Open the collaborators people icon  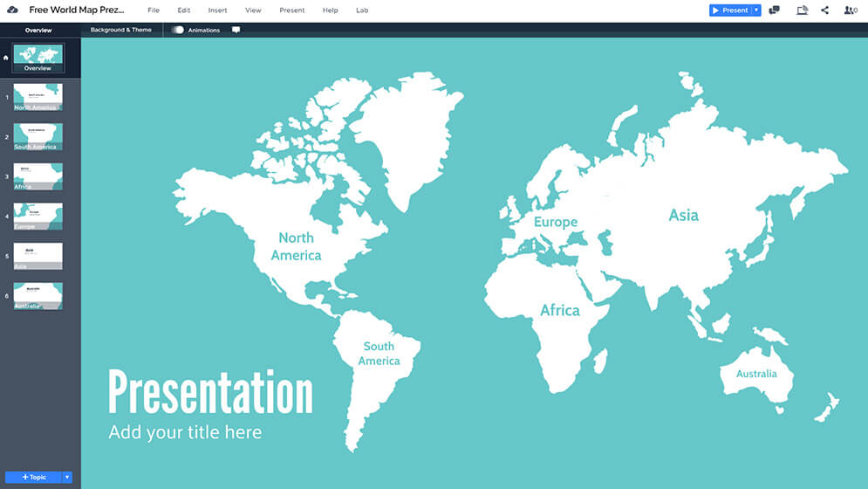850,10
